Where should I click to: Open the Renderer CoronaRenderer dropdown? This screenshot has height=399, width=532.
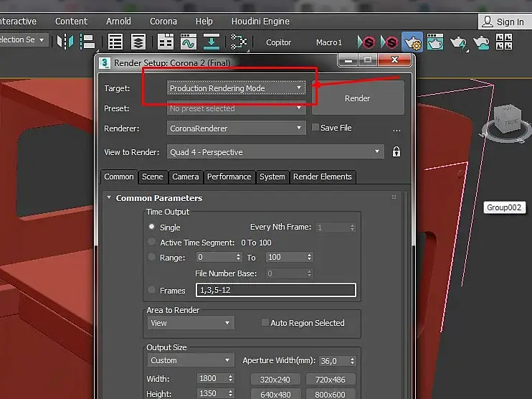236,128
